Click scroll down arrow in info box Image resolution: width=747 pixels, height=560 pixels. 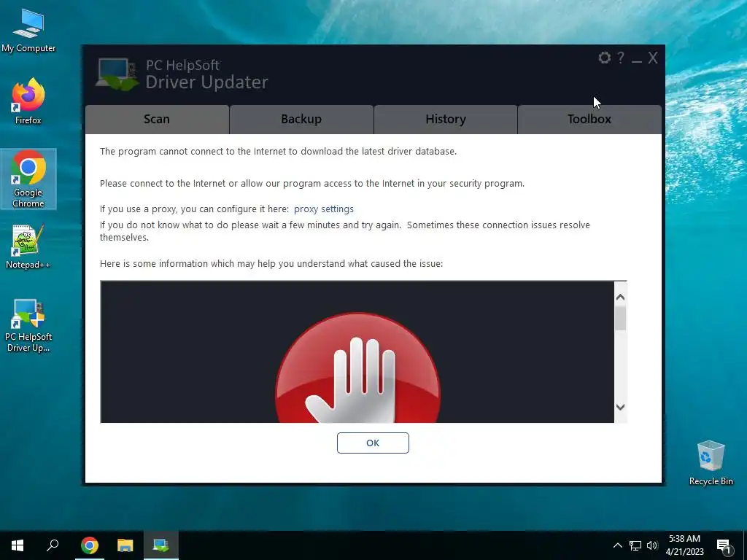[620, 407]
